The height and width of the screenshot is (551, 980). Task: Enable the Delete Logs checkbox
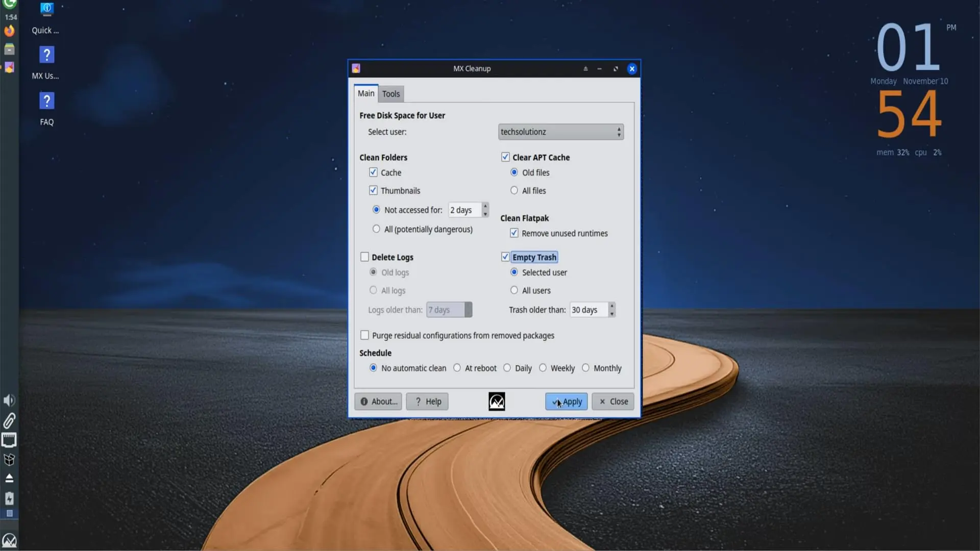tap(364, 257)
